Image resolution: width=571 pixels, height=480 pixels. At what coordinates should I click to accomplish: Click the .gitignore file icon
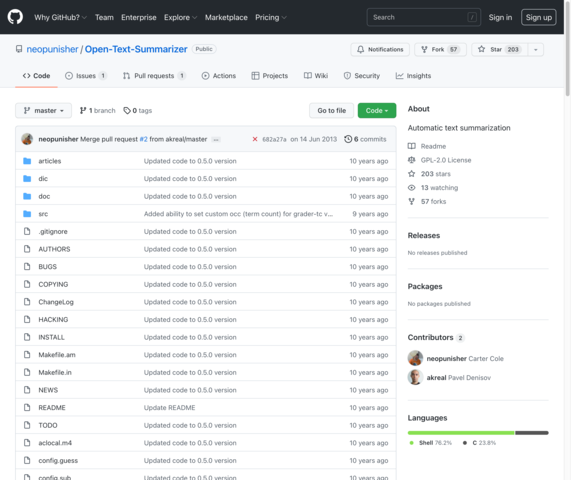click(27, 231)
